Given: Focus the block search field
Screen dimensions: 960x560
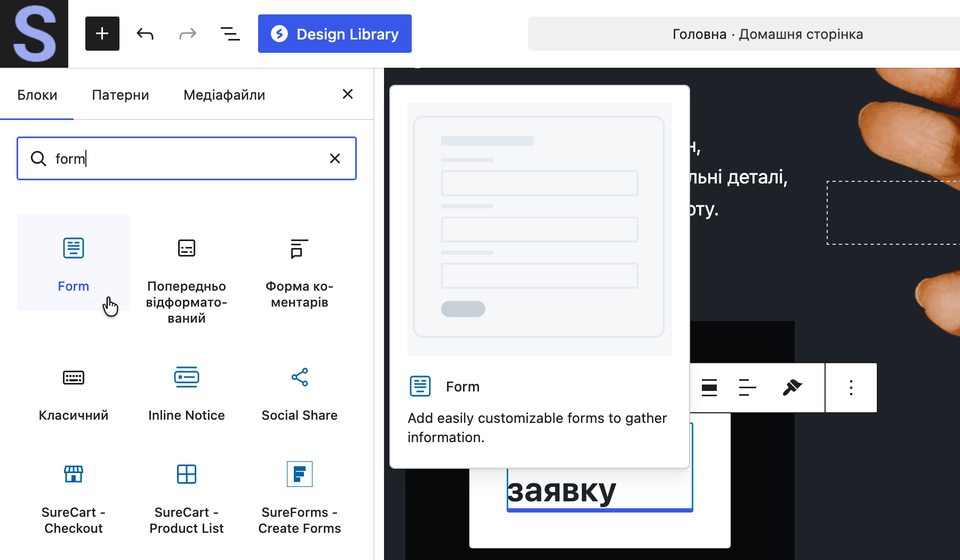Looking at the screenshot, I should coord(187,158).
